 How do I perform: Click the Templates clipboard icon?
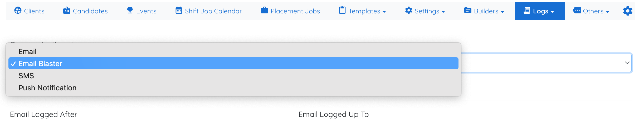(342, 10)
